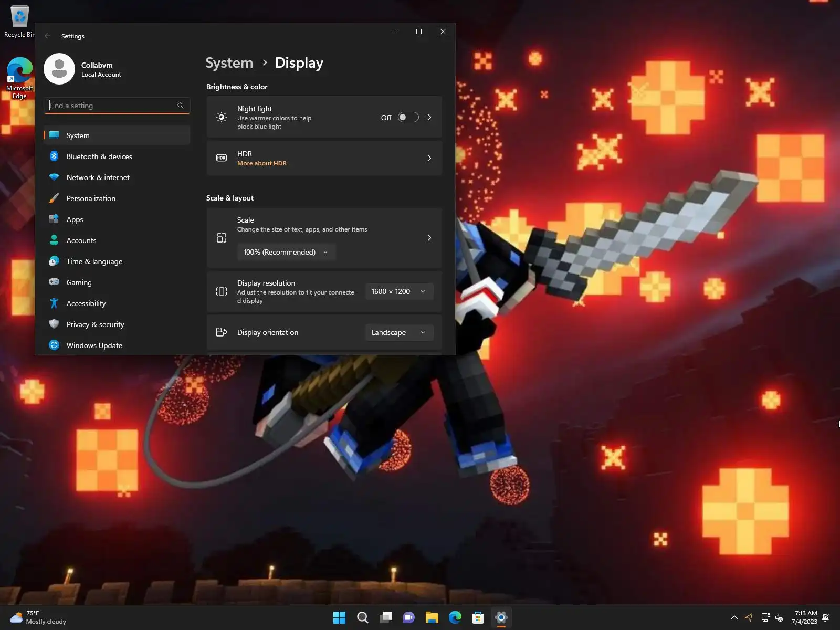This screenshot has width=840, height=630.
Task: Open Personalization settings
Action: click(117, 198)
